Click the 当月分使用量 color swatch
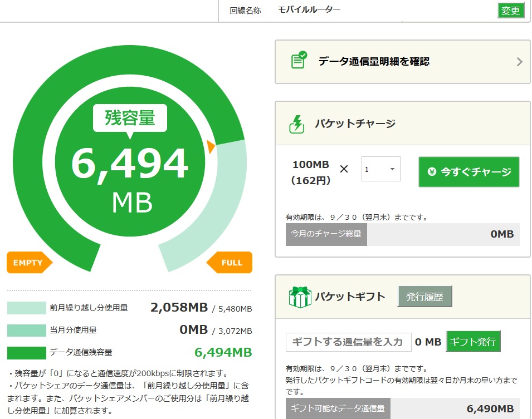 point(26,330)
